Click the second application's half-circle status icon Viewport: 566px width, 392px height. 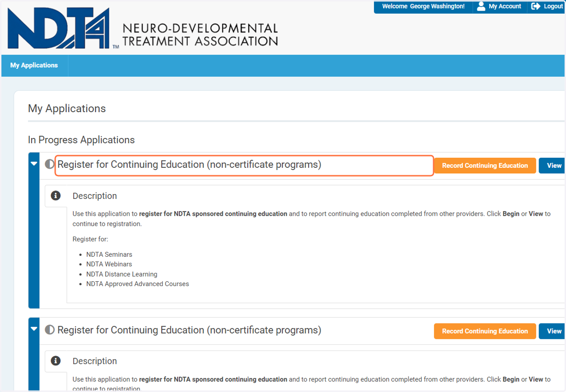pos(50,330)
